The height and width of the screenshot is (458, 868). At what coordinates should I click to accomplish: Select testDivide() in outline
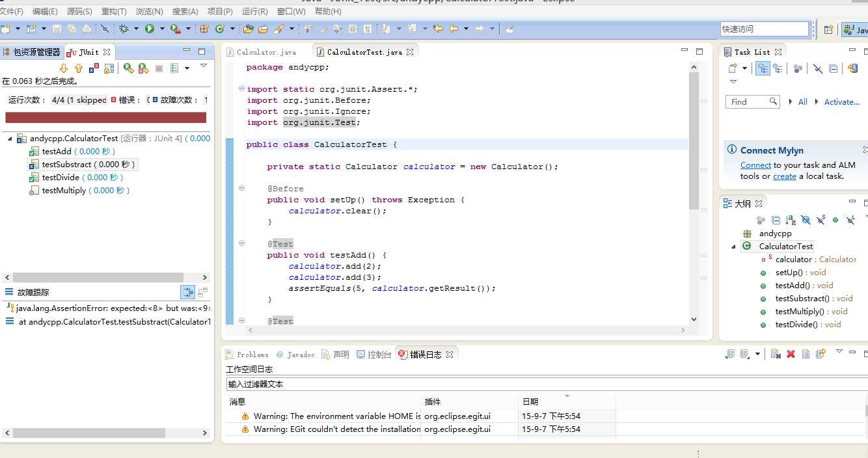(800, 325)
